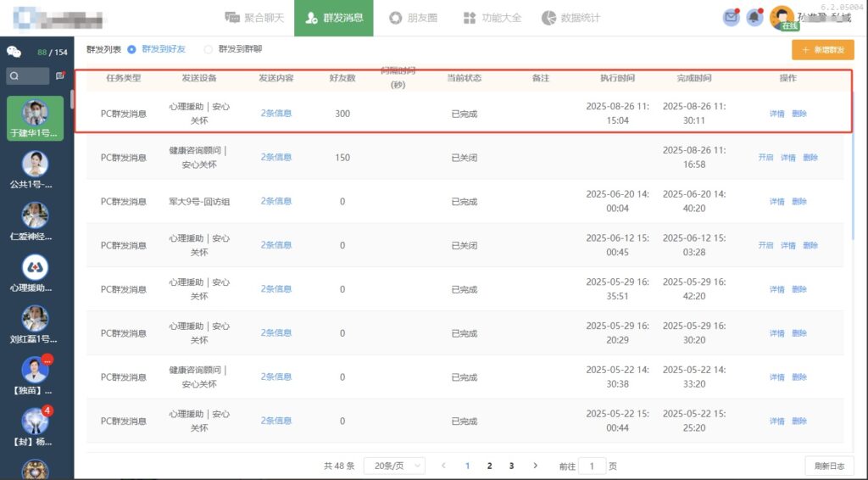
Task: Open the 数据统计 tab
Action: [x=570, y=18]
